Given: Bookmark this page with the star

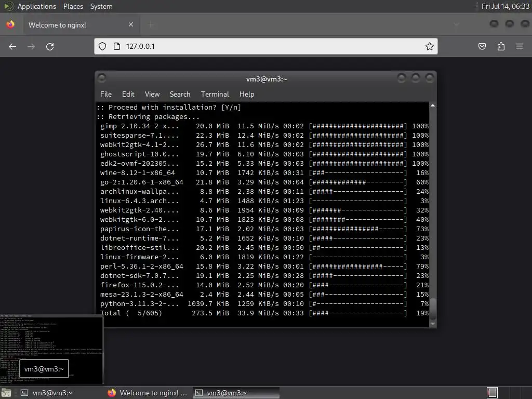Looking at the screenshot, I should 430,46.
